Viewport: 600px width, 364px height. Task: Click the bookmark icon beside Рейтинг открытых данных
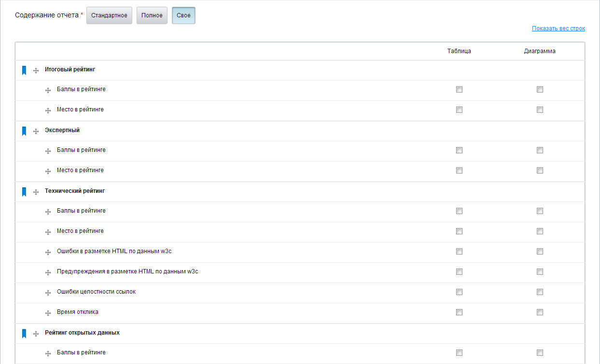(24, 334)
